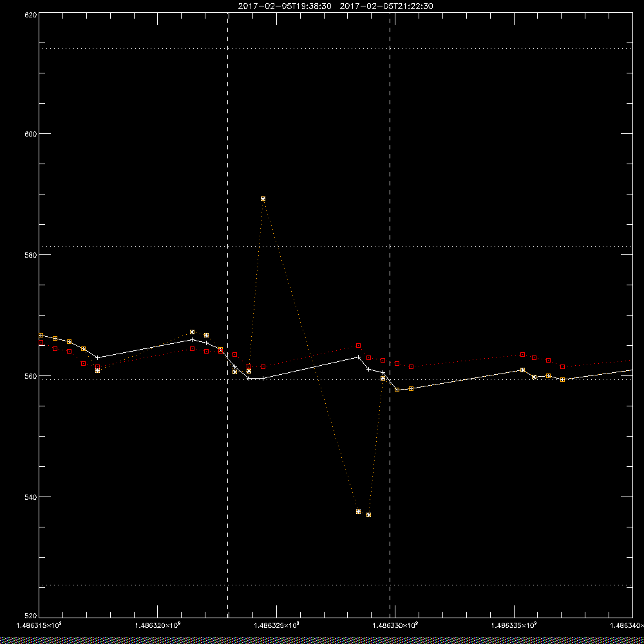Click the 1.486325×10⁹ x-axis label
This screenshot has width=644, height=644.
click(277, 625)
